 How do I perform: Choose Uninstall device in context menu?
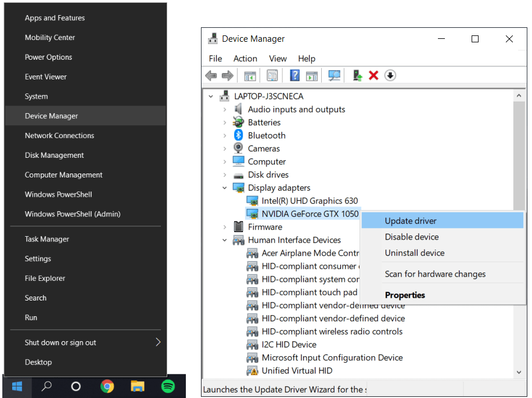pos(443,253)
